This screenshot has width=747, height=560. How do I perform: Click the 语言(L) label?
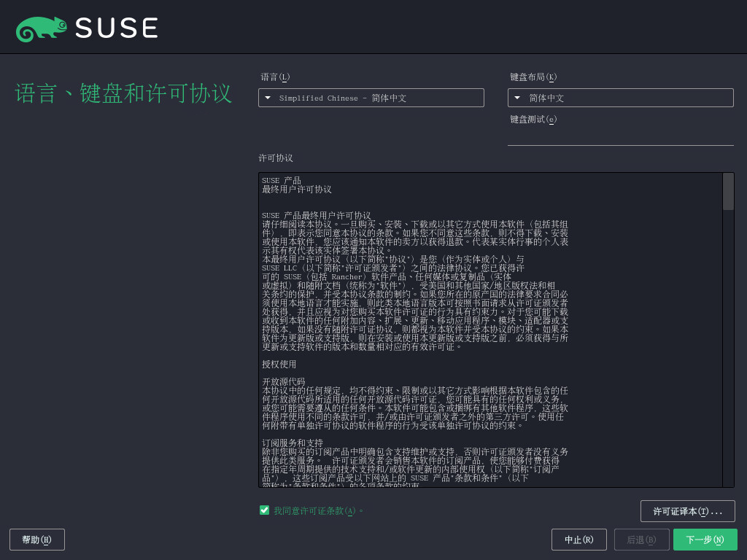[x=275, y=77]
